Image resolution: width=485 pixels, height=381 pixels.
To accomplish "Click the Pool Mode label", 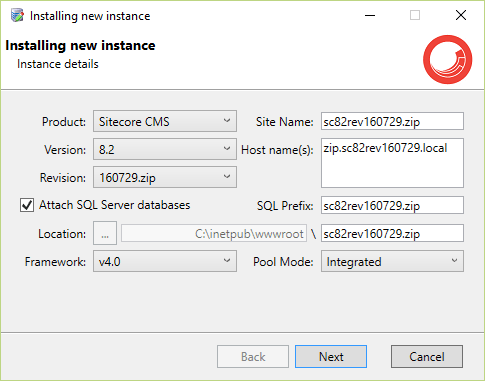I will pos(283,262).
